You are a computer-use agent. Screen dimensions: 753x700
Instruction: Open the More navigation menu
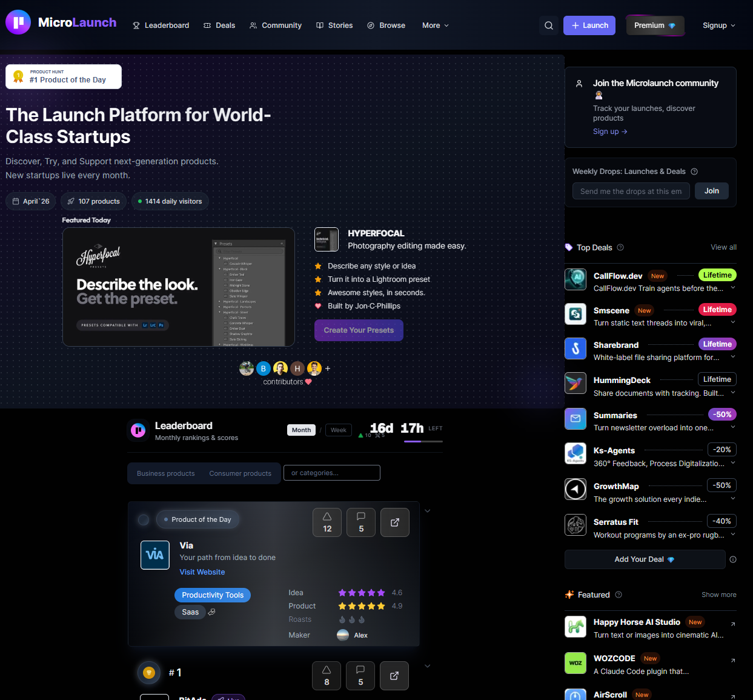(x=434, y=25)
